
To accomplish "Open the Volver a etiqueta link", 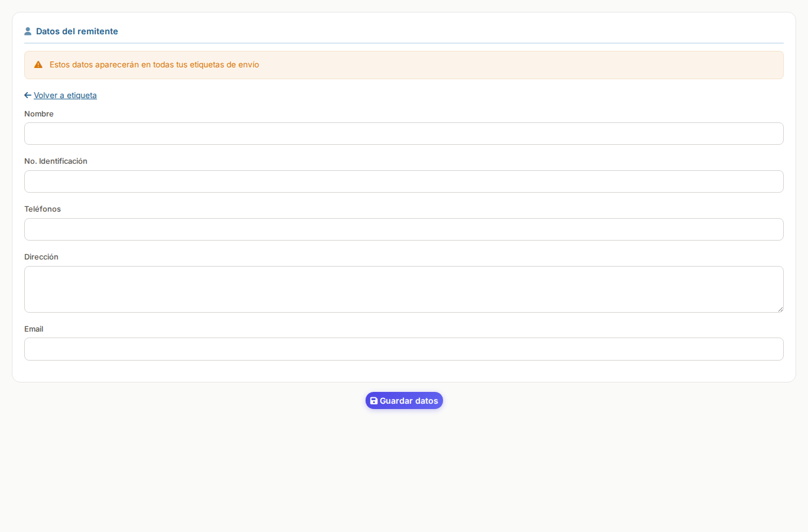I will (x=65, y=95).
